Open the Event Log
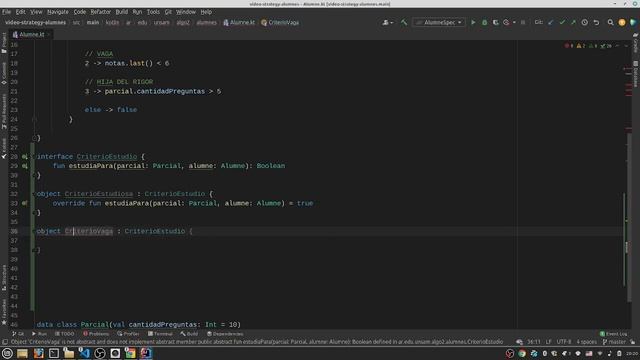This screenshot has height=360, width=640. 613,334
